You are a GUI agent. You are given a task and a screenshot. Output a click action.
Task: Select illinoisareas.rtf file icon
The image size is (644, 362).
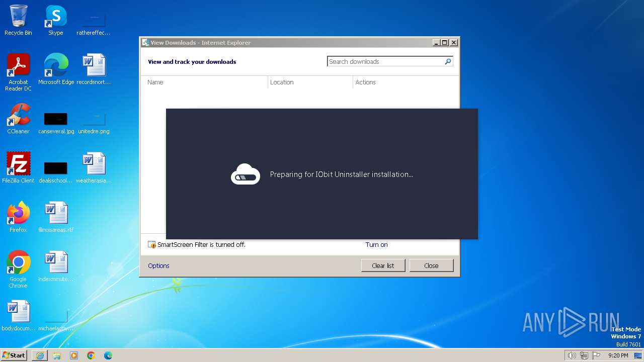point(56,217)
